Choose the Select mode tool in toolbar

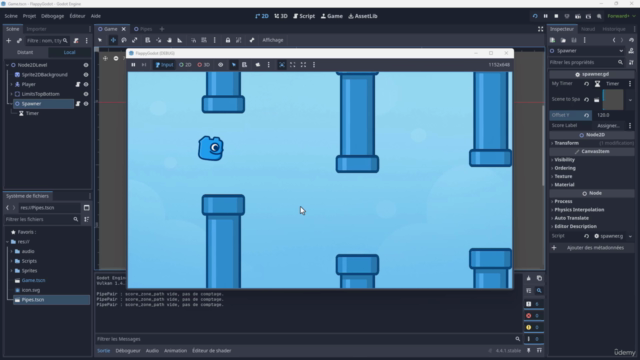(x=100, y=40)
